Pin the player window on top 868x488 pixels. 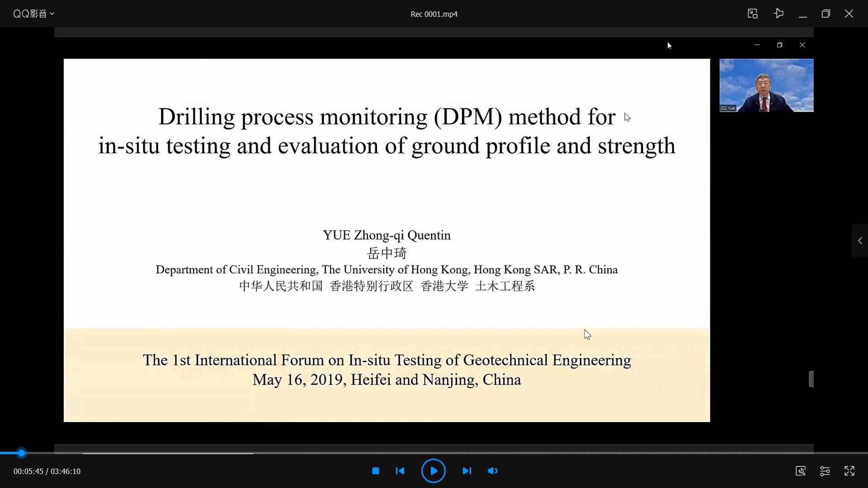pyautogui.click(x=778, y=14)
